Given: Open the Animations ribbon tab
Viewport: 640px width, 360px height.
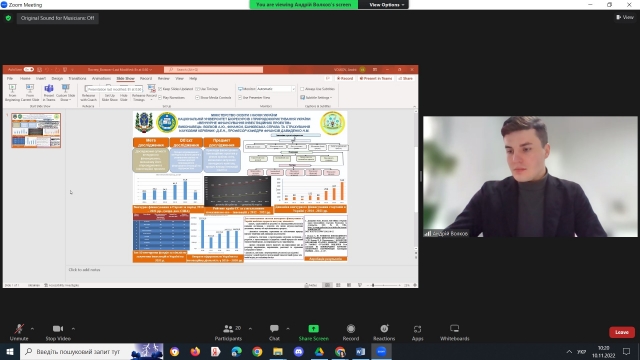Looking at the screenshot, I should (x=101, y=78).
